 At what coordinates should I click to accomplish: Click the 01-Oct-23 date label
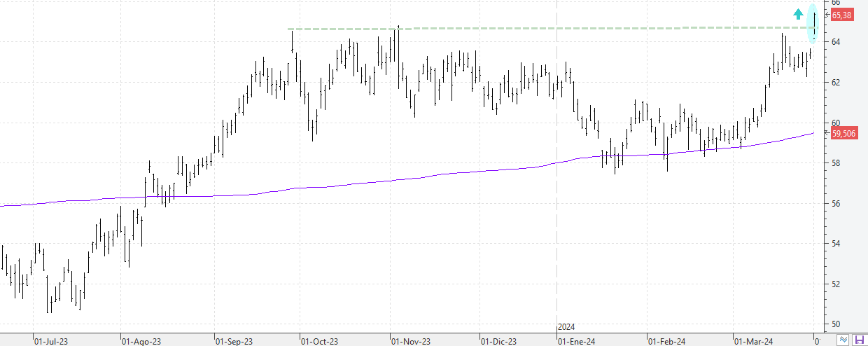(x=319, y=341)
